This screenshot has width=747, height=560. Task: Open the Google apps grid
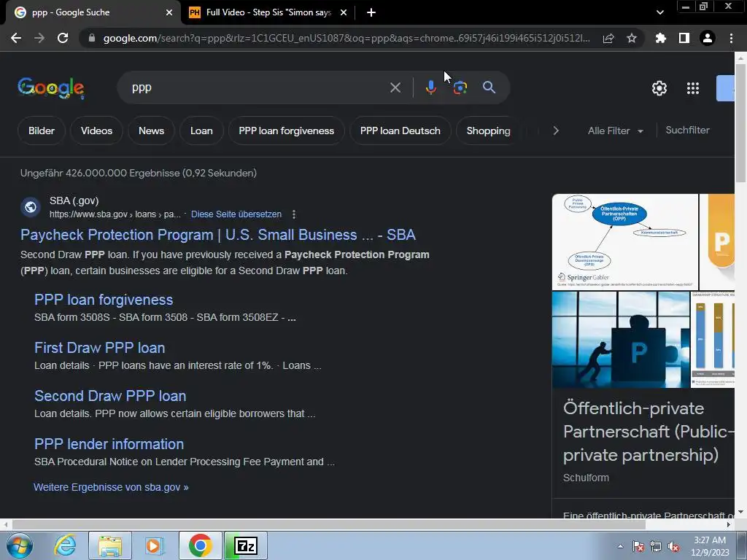[x=693, y=88]
